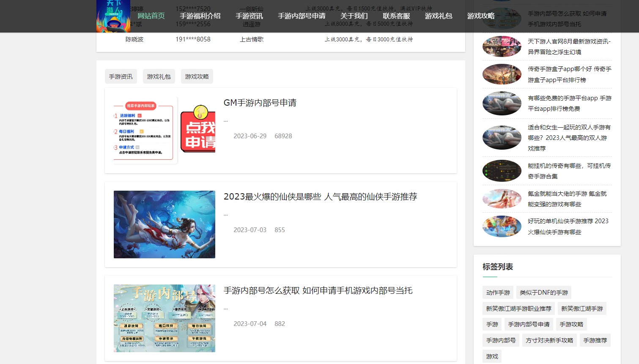Open sidebar link 能挂机的传奇有哪些
Viewport: 639px width, 364px height.
pyautogui.click(x=569, y=171)
